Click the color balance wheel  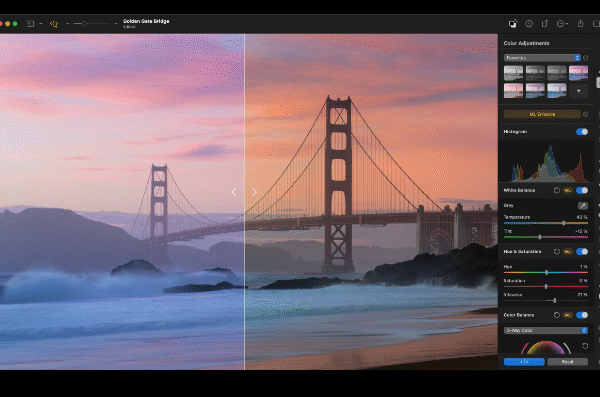click(x=546, y=346)
